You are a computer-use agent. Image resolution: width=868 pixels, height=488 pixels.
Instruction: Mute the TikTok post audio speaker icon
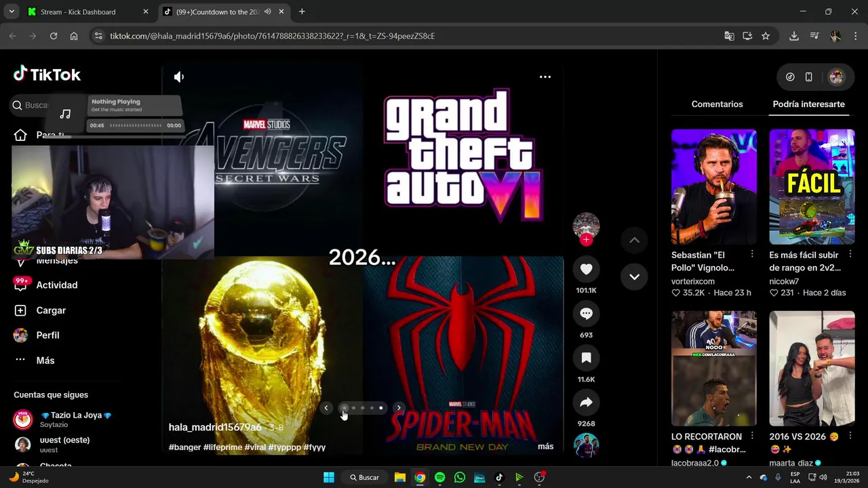(x=179, y=77)
